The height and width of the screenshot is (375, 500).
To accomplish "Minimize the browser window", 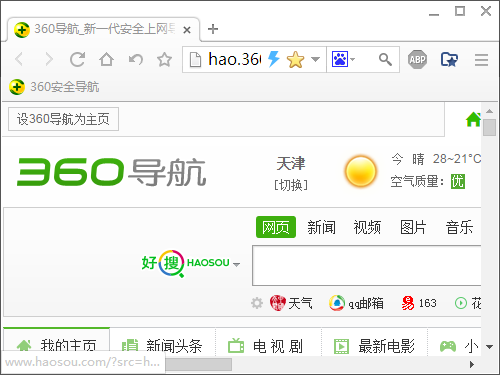I will pyautogui.click(x=434, y=14).
